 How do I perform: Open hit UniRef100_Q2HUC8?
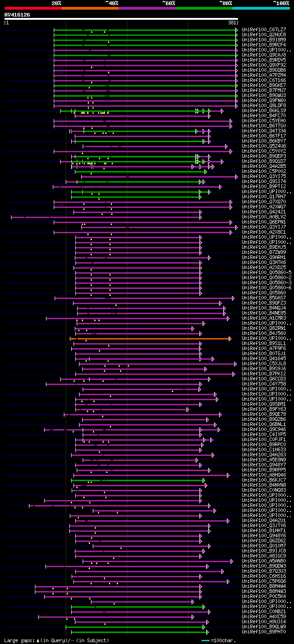coord(265,35)
